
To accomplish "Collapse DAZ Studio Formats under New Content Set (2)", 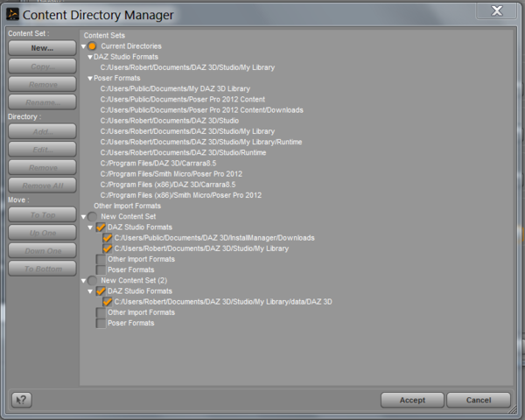I will pos(90,291).
